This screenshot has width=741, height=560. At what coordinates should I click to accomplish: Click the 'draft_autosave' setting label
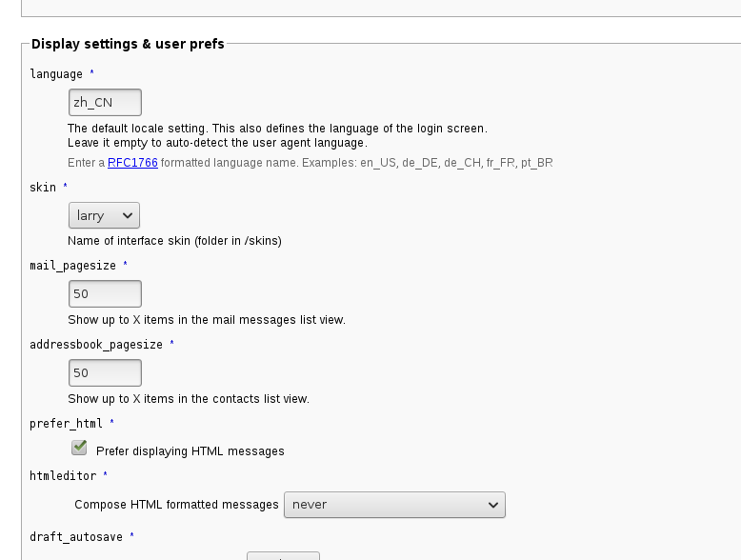coord(76,537)
